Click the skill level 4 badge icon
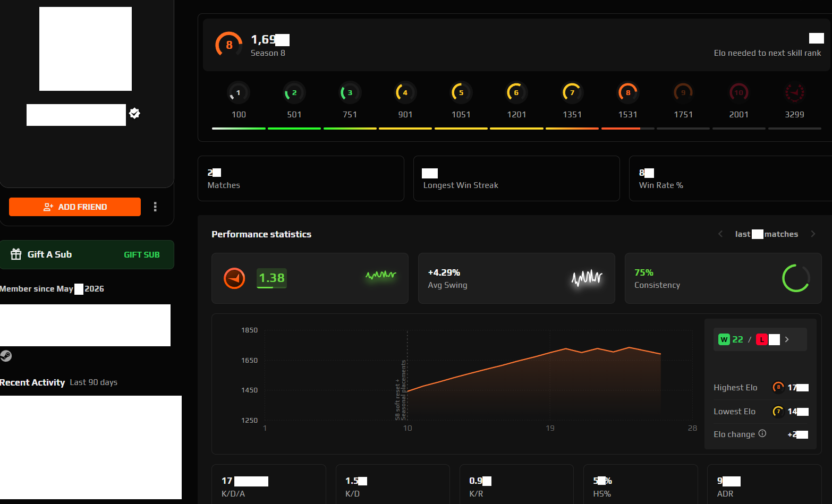 pos(405,93)
